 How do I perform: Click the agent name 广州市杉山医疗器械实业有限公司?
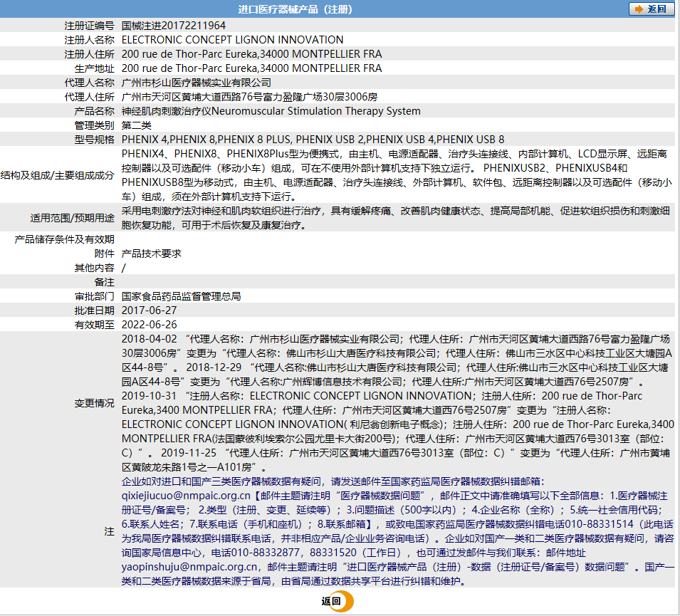click(x=197, y=83)
